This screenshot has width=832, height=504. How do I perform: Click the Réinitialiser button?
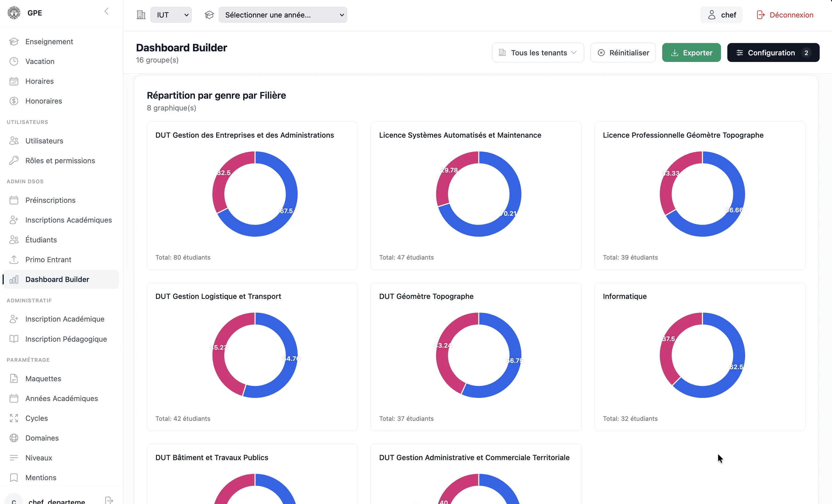pos(623,53)
